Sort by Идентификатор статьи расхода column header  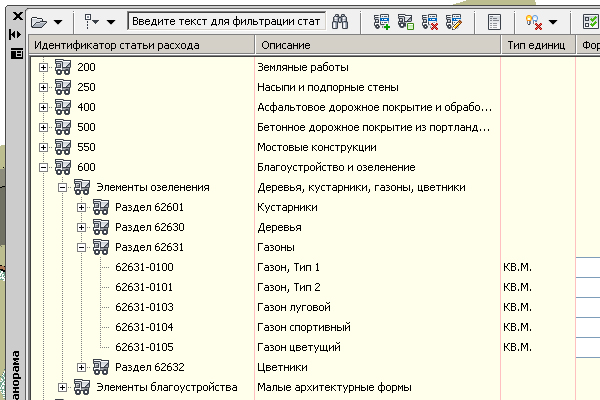coord(142,45)
